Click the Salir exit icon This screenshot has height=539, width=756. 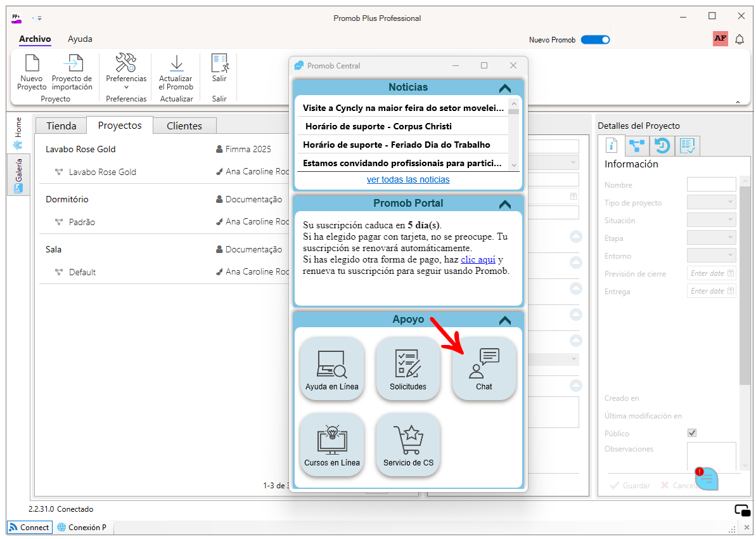pos(219,63)
